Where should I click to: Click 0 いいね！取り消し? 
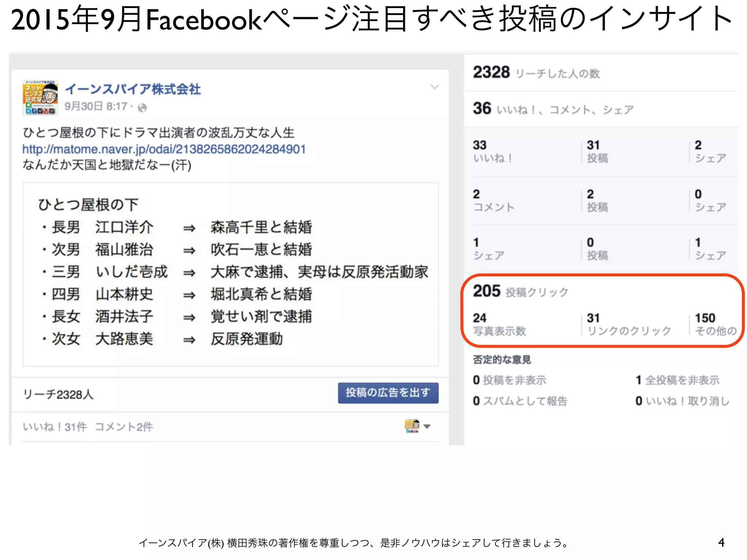pos(682,401)
